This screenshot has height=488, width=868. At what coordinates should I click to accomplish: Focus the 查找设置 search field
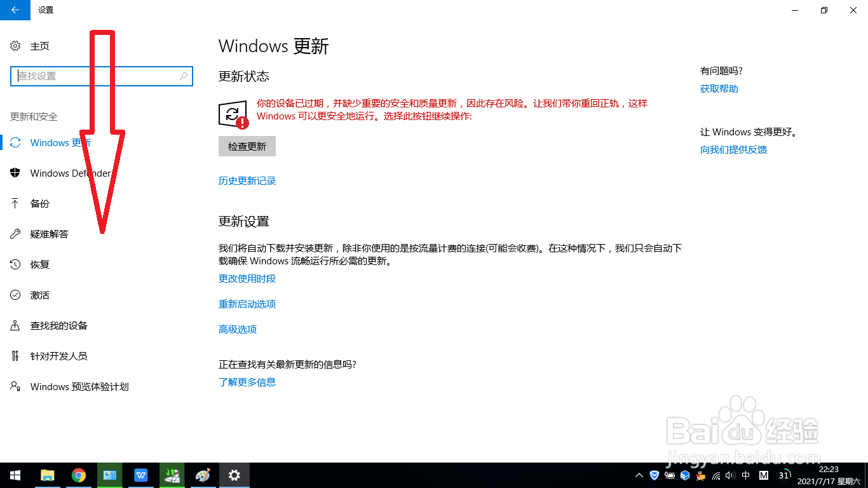[102, 76]
